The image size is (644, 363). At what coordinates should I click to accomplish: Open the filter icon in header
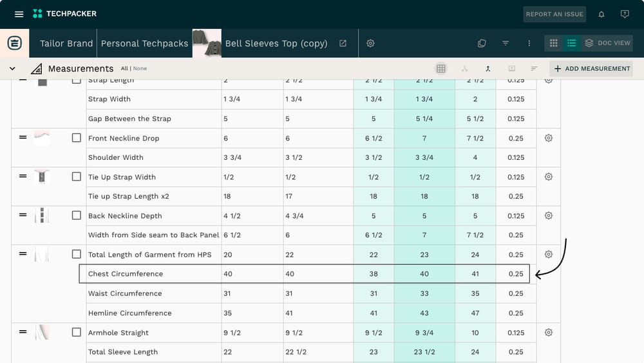coord(506,43)
